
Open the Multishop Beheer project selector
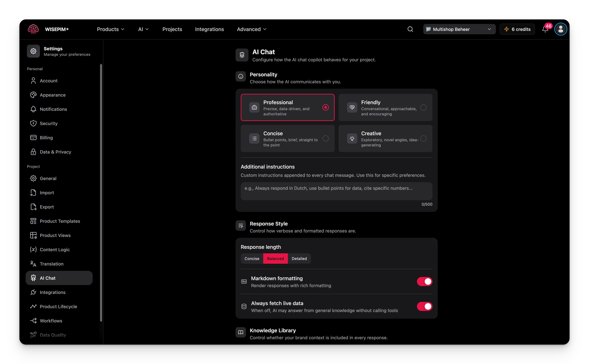[x=459, y=29]
